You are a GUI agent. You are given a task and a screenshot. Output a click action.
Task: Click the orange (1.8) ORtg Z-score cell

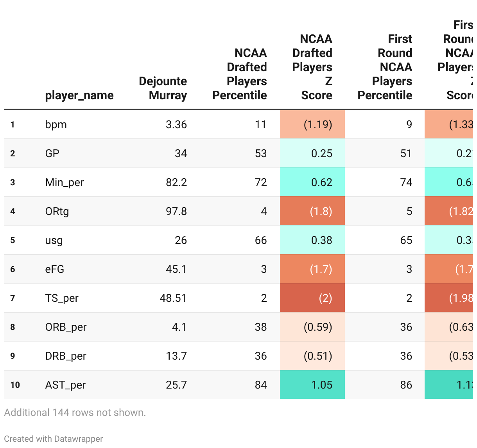coord(312,211)
